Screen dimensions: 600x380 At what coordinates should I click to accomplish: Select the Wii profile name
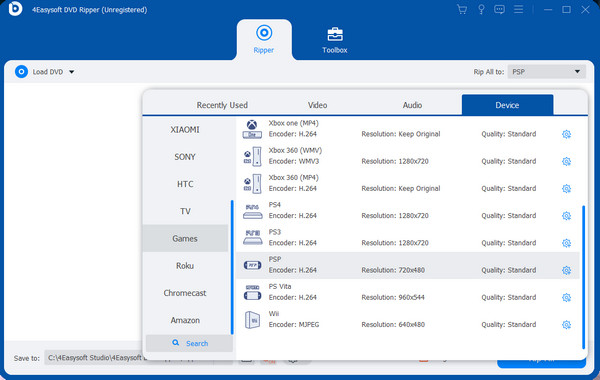274,313
